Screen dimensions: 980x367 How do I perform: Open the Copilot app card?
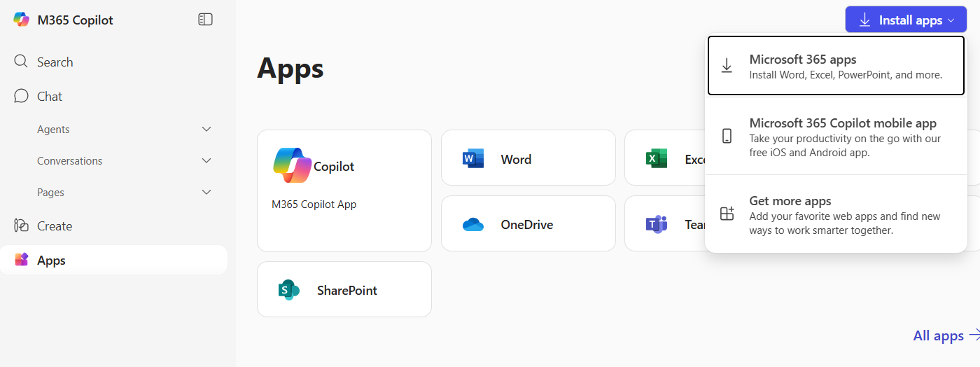coord(344,191)
